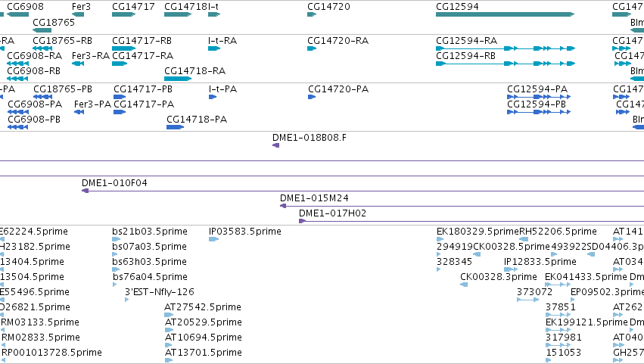Select the 328345 EST label
644x364 pixels.
(x=454, y=262)
